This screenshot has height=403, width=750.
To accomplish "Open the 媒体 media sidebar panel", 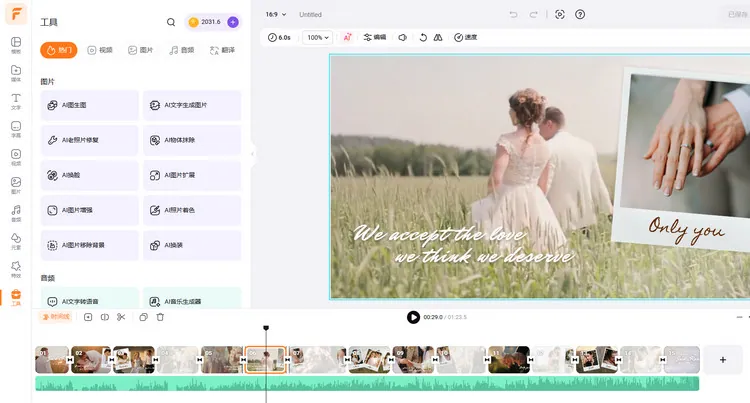I will (x=16, y=73).
